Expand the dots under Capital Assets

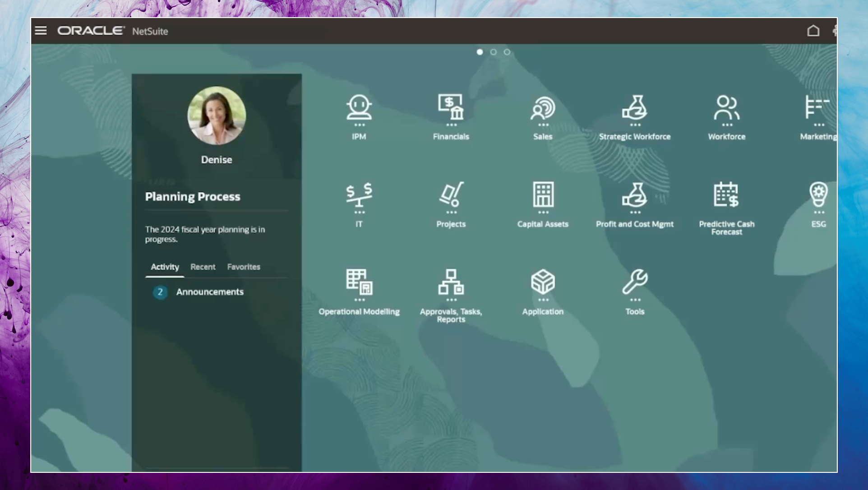click(543, 213)
